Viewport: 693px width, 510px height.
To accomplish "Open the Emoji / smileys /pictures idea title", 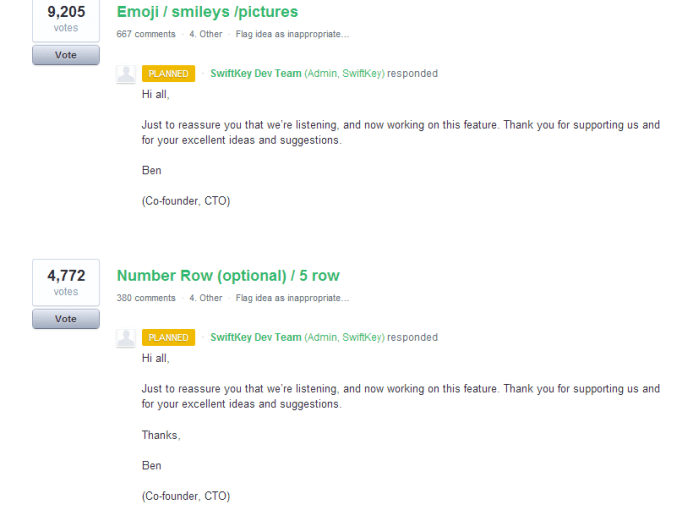I will [x=207, y=12].
